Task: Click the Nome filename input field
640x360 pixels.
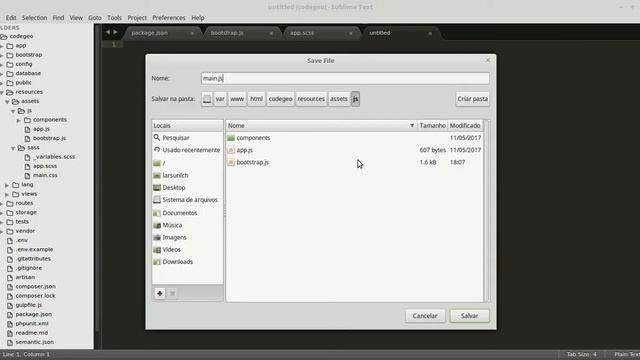Action: pos(345,78)
